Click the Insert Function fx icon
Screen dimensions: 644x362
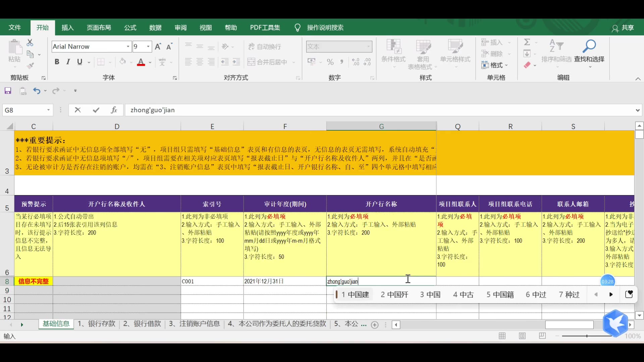point(114,110)
